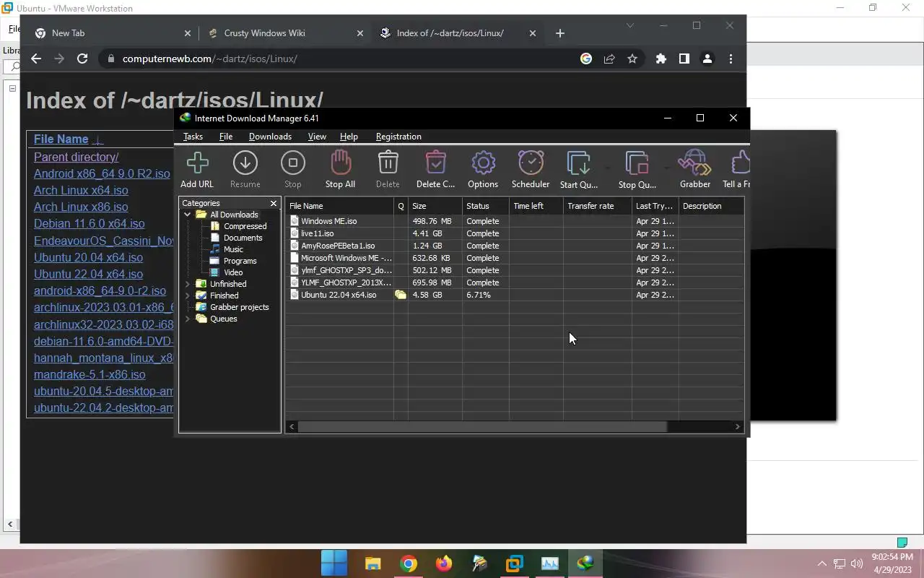Open Debian 11.6.0 x64.iso link
This screenshot has width=924, height=578.
pyautogui.click(x=89, y=224)
